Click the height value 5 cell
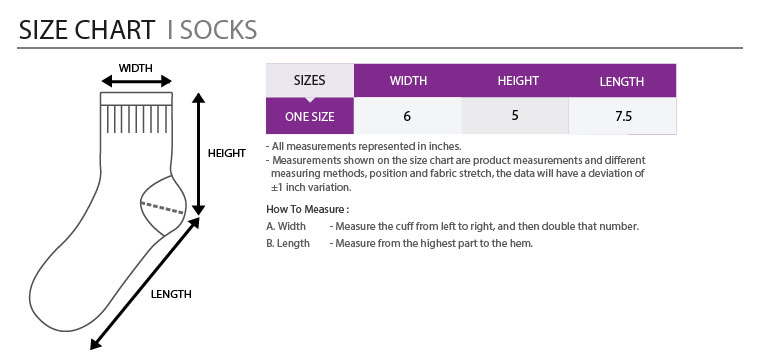The image size is (762, 361). pyautogui.click(x=515, y=116)
